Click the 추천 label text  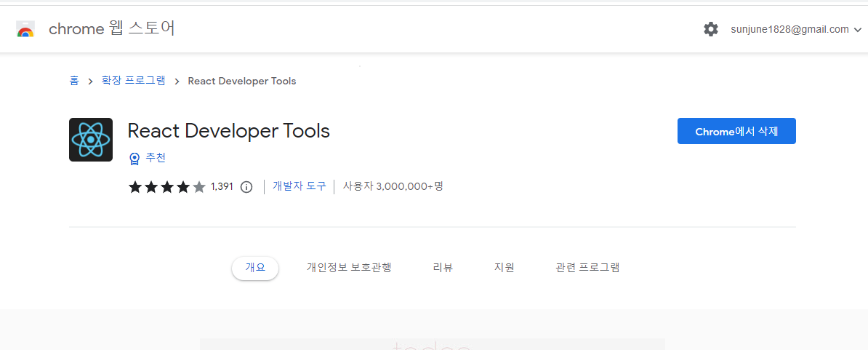156,159
